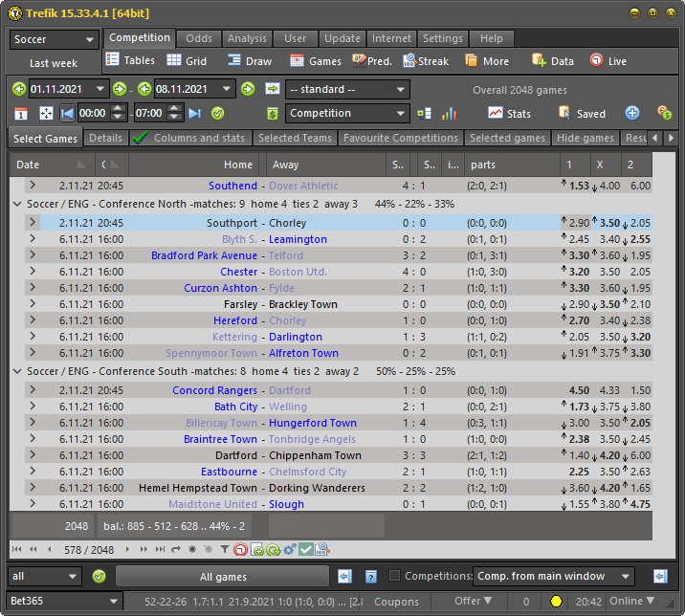Screen dimensions: 685x616
Task: Open the Stats chart
Action: 509,113
